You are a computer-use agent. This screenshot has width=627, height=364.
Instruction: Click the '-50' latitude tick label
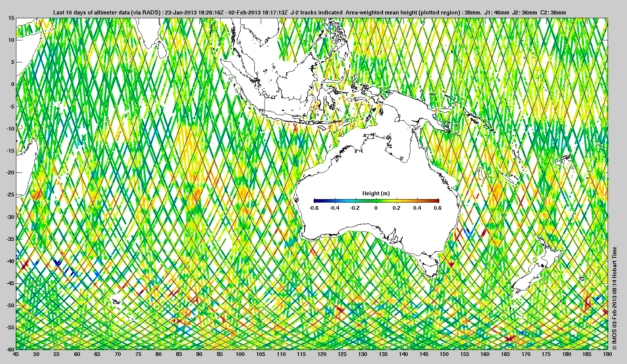pos(10,305)
